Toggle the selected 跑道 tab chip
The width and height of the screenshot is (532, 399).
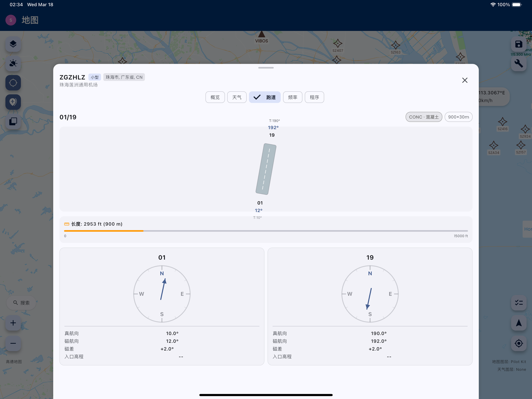265,97
